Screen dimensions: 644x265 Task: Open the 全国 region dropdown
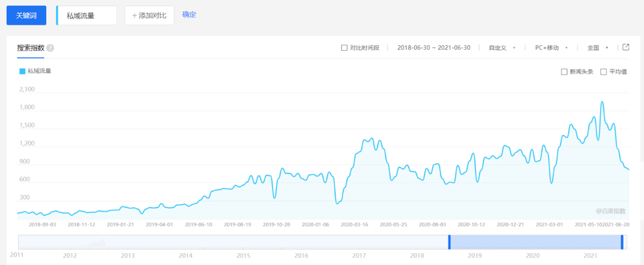click(598, 48)
